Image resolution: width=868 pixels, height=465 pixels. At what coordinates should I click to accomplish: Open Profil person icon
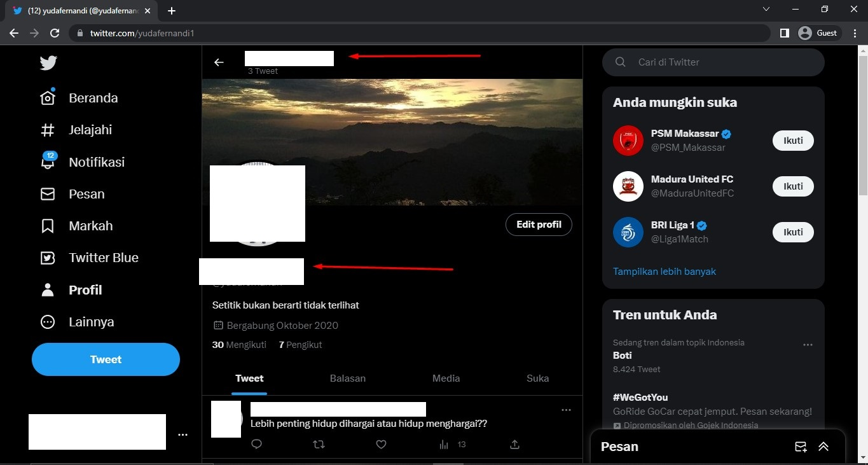(48, 290)
